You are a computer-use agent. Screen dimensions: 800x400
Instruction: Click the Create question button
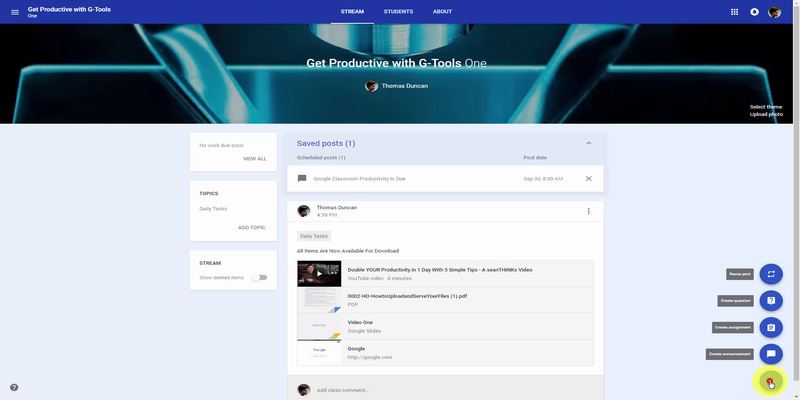coord(771,300)
